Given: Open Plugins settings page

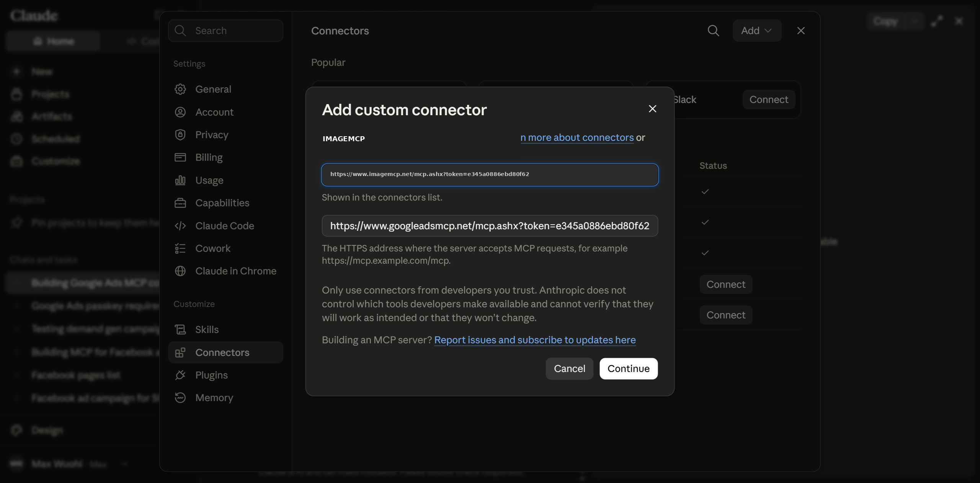Looking at the screenshot, I should click(225, 375).
